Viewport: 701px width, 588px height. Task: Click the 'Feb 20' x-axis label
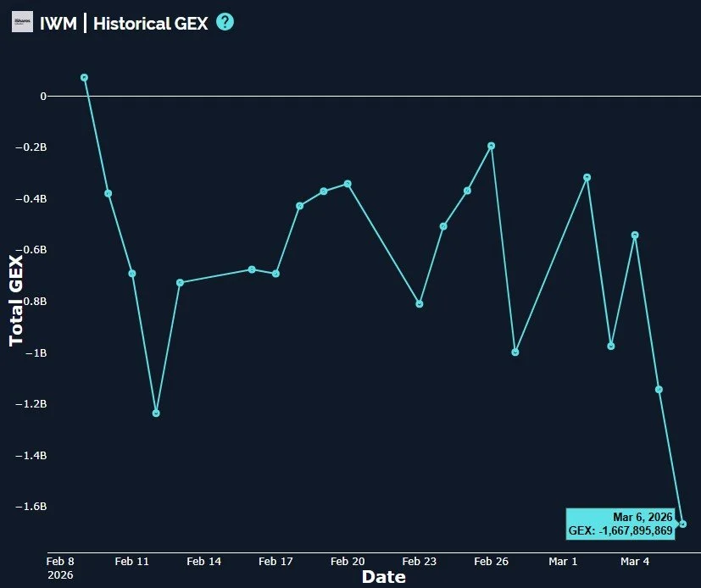pyautogui.click(x=348, y=562)
